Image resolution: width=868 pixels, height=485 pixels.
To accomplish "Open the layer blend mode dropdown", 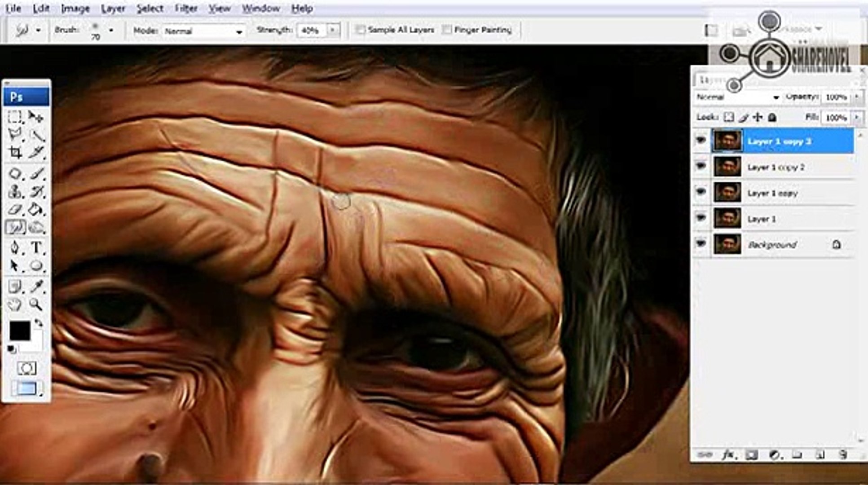I will 737,97.
